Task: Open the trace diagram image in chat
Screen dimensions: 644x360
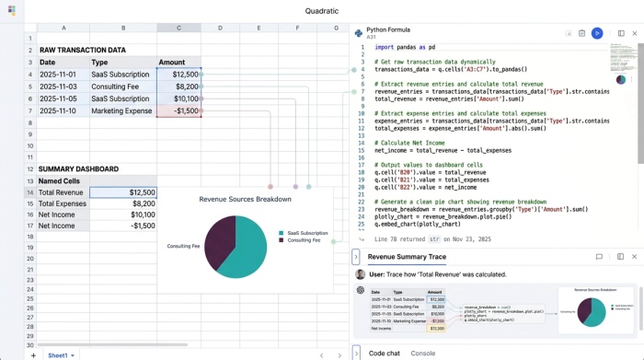Action: [x=495, y=311]
